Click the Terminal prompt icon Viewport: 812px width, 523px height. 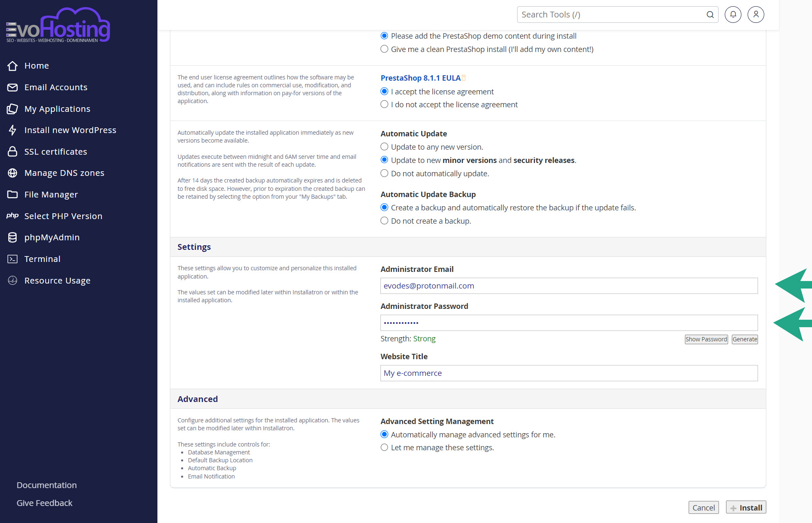(x=12, y=259)
